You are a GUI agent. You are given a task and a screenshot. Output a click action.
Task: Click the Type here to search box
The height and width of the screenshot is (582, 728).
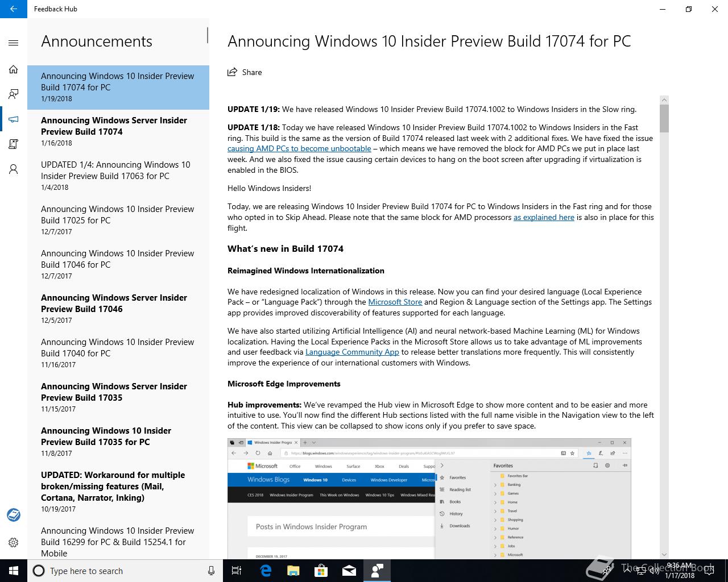point(125,571)
